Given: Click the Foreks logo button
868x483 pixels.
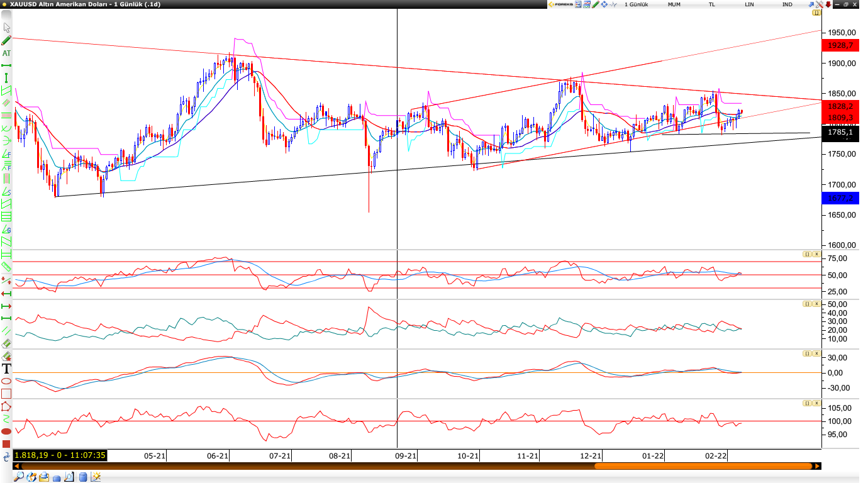Looking at the screenshot, I should pos(561,4).
